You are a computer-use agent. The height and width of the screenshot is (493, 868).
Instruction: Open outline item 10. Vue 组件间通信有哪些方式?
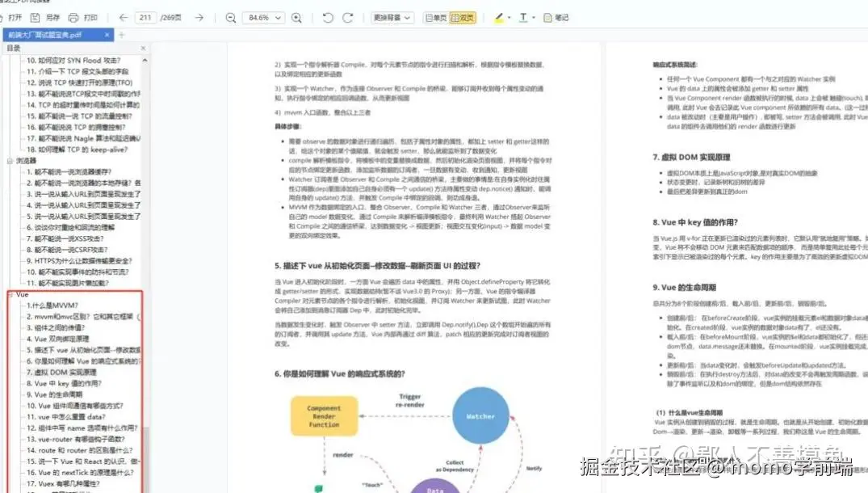tap(75, 406)
